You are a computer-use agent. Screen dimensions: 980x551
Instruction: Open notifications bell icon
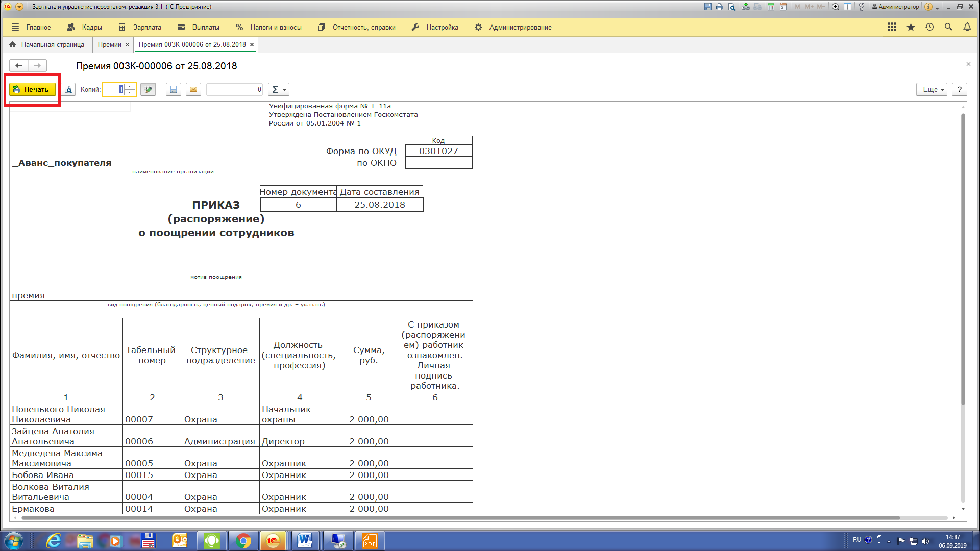pyautogui.click(x=967, y=27)
